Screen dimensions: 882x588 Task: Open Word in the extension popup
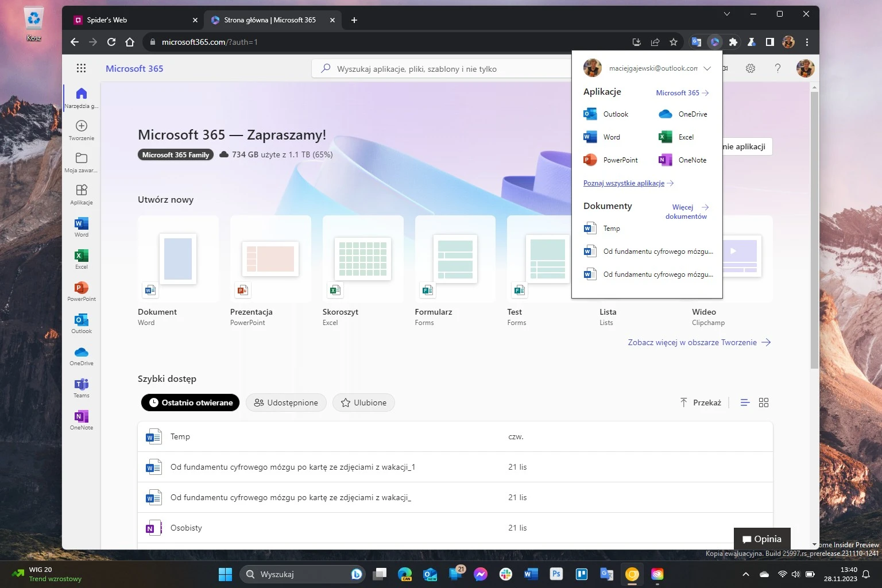(x=602, y=137)
